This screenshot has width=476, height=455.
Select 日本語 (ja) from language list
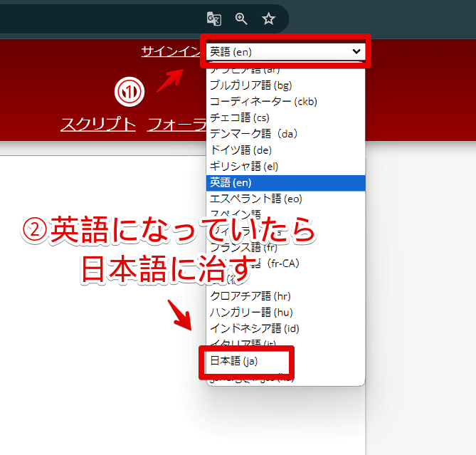(285, 361)
